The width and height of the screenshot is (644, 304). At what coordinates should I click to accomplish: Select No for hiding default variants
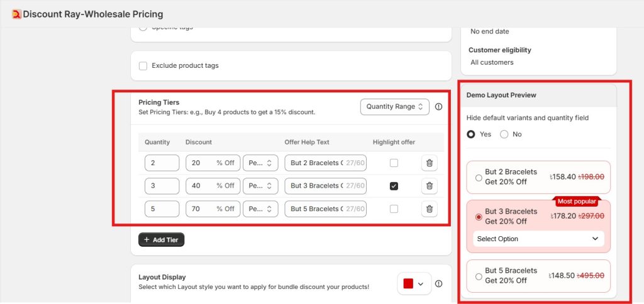pyautogui.click(x=504, y=134)
